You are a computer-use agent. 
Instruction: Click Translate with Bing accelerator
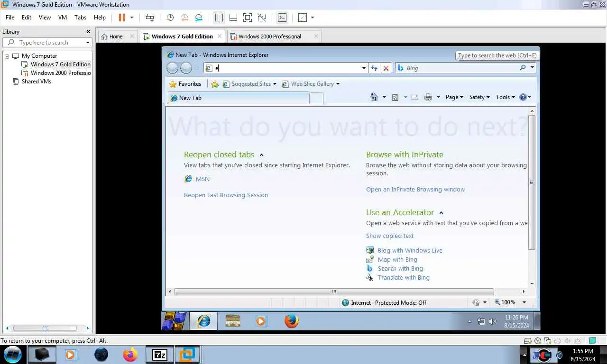404,278
